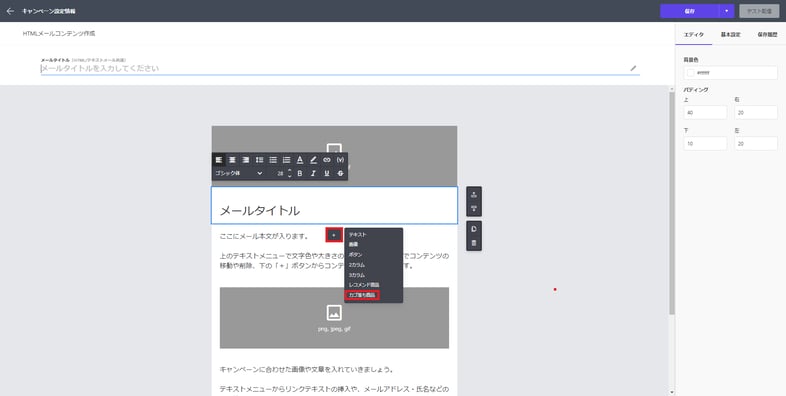The width and height of the screenshot is (786, 396).
Task: Apply numbered list formatting
Action: coord(286,160)
